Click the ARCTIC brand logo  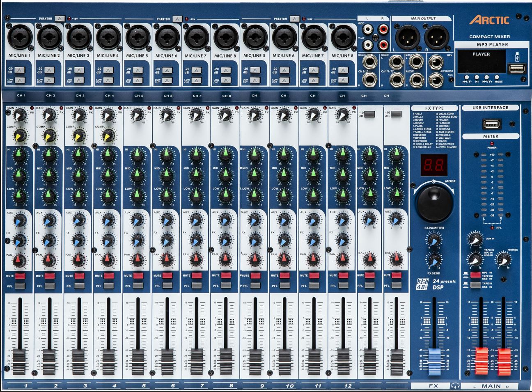pos(489,20)
